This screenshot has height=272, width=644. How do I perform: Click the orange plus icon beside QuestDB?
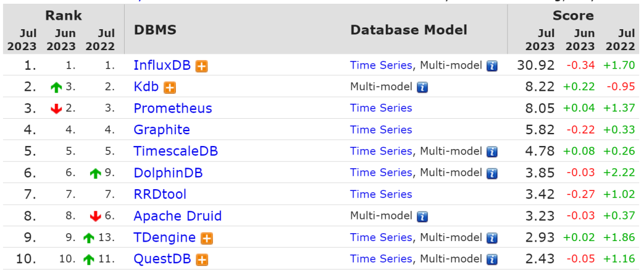pos(202,260)
